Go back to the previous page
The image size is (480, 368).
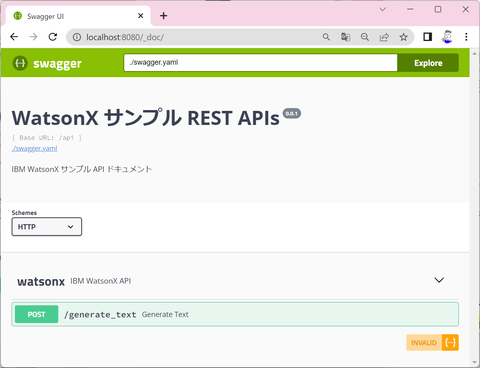coord(14,37)
